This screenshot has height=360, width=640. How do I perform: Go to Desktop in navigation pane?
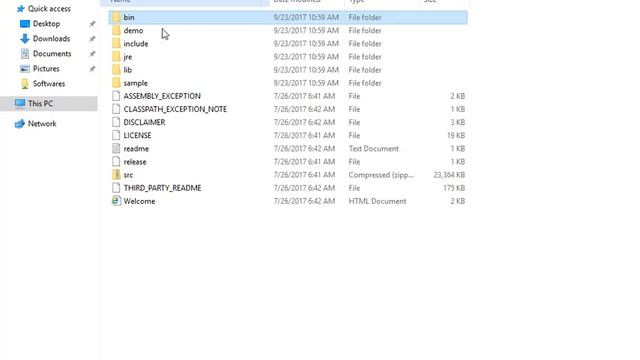(x=46, y=24)
